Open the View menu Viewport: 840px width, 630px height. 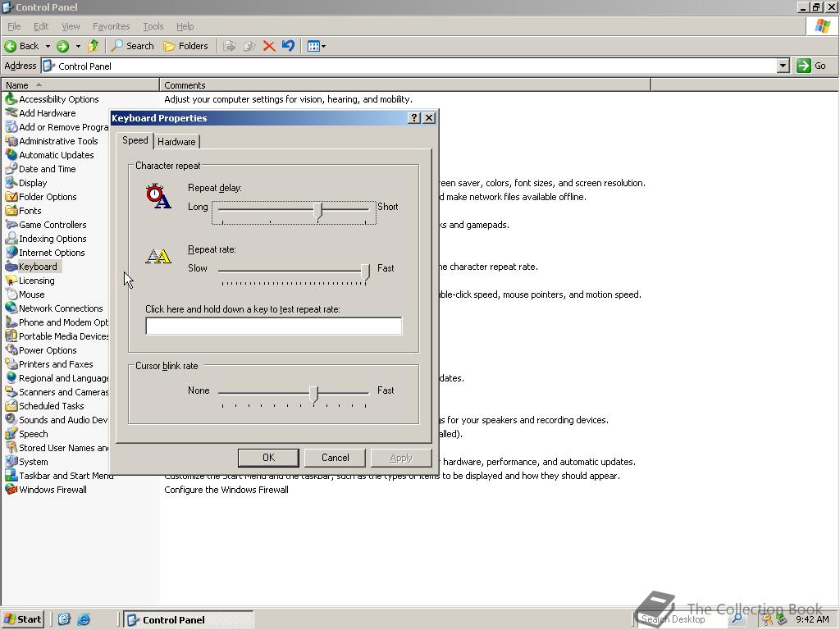click(71, 26)
